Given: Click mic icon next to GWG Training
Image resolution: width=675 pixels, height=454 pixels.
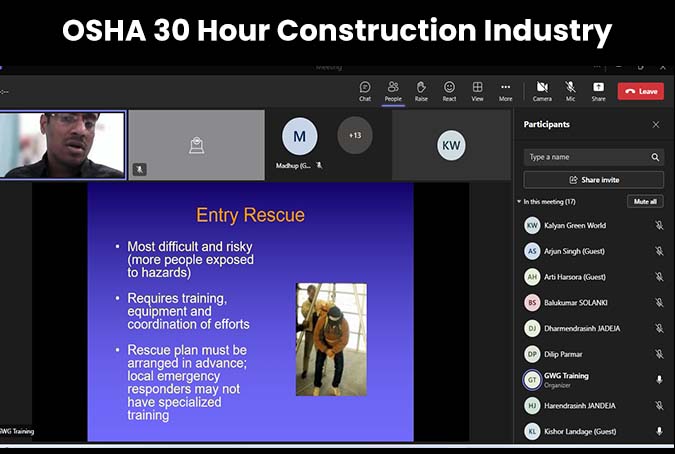Looking at the screenshot, I should point(659,380).
